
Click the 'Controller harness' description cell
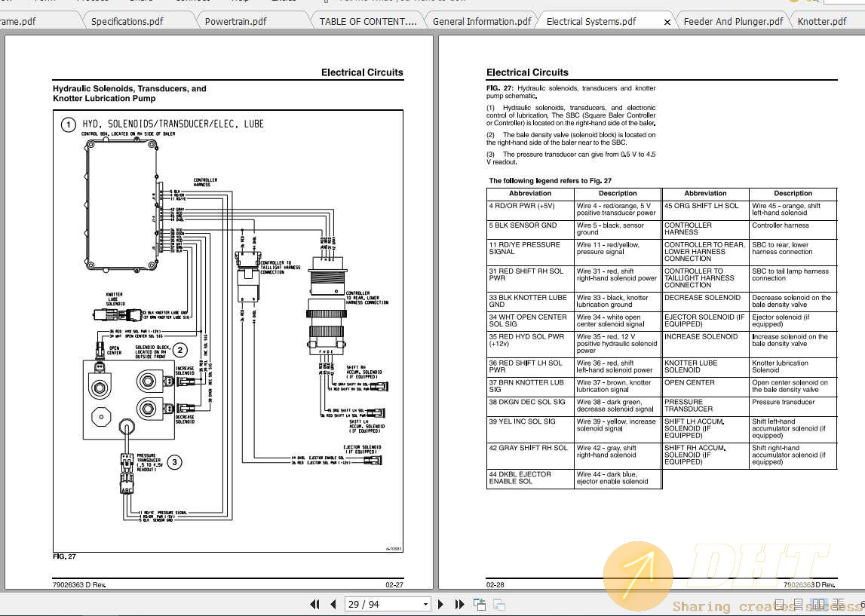[x=793, y=229]
